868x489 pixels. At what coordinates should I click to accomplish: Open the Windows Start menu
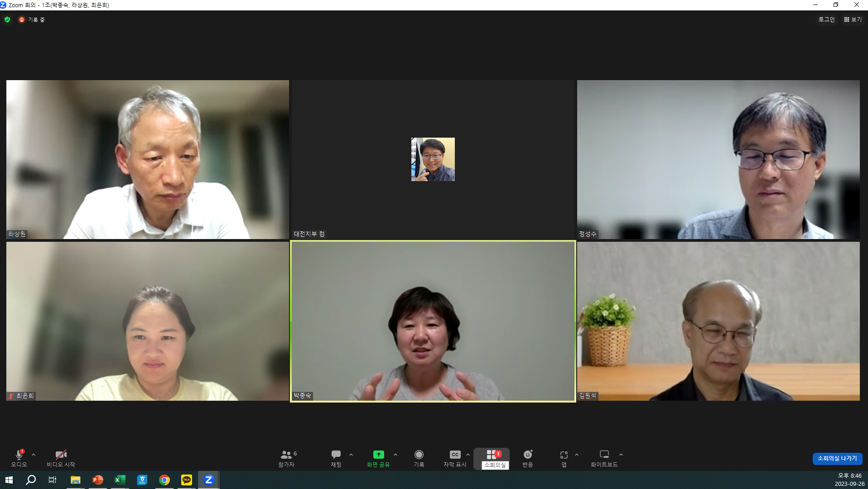(x=9, y=480)
